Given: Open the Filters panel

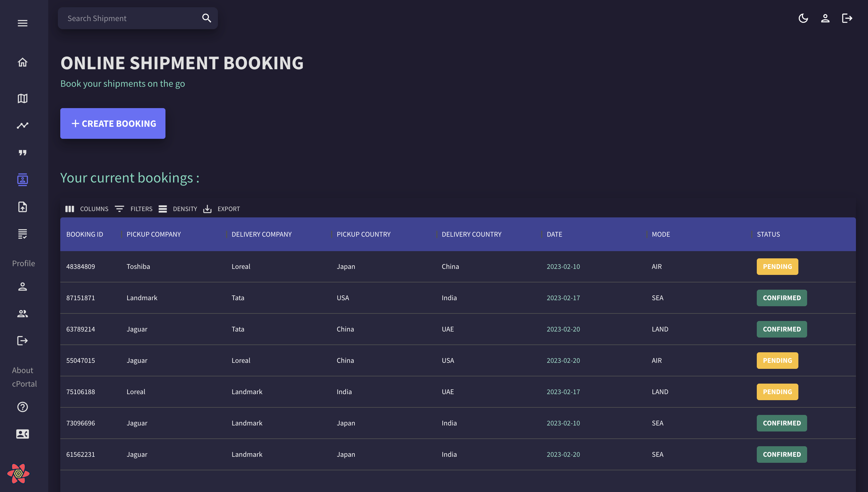Looking at the screenshot, I should (x=134, y=209).
